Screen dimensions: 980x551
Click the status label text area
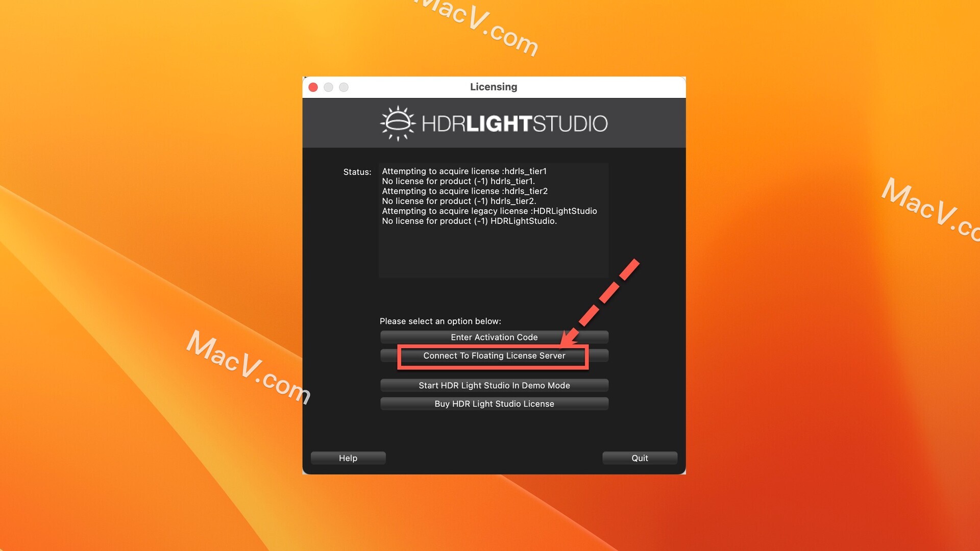pos(357,171)
